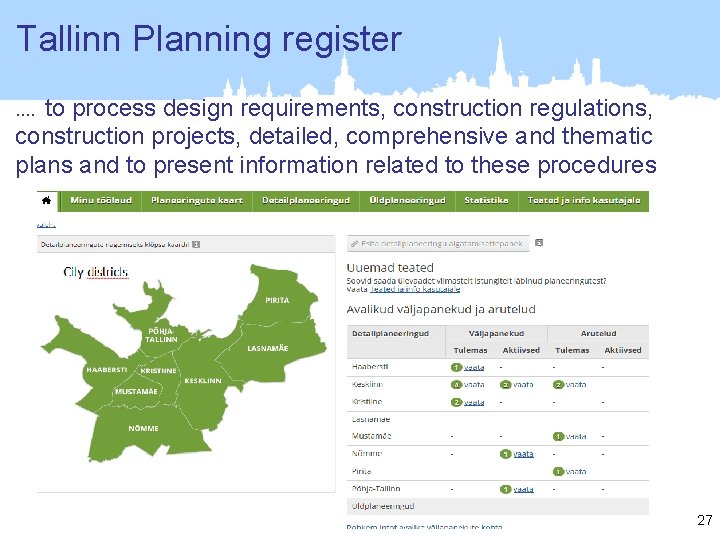Click green count badge in Pirita row
Viewport: 720px width, 540px height.
[558, 472]
